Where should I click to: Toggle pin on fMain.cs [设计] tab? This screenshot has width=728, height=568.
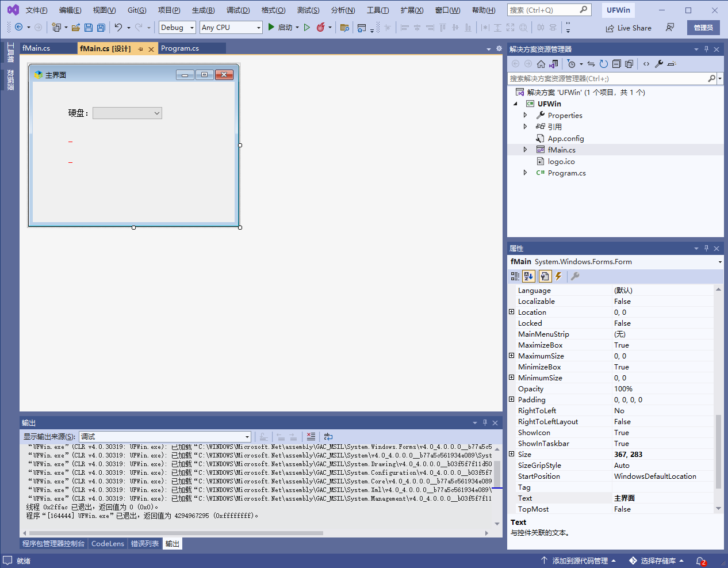[x=140, y=49]
